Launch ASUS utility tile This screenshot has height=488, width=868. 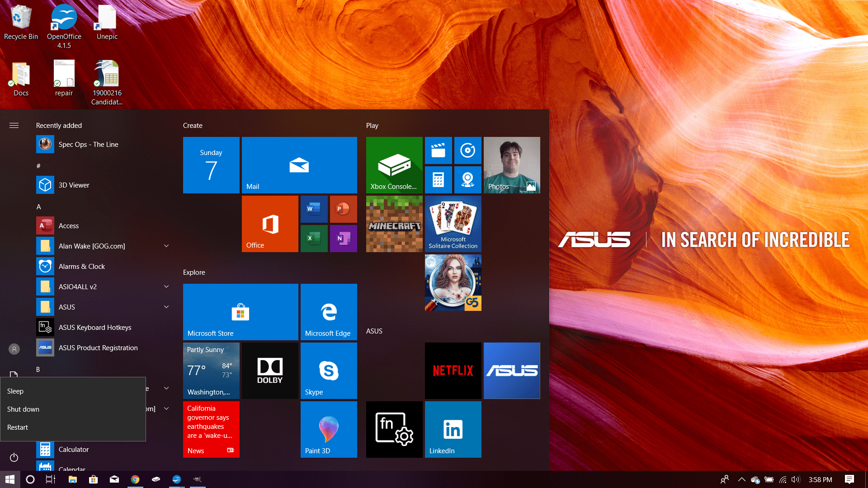click(x=511, y=371)
